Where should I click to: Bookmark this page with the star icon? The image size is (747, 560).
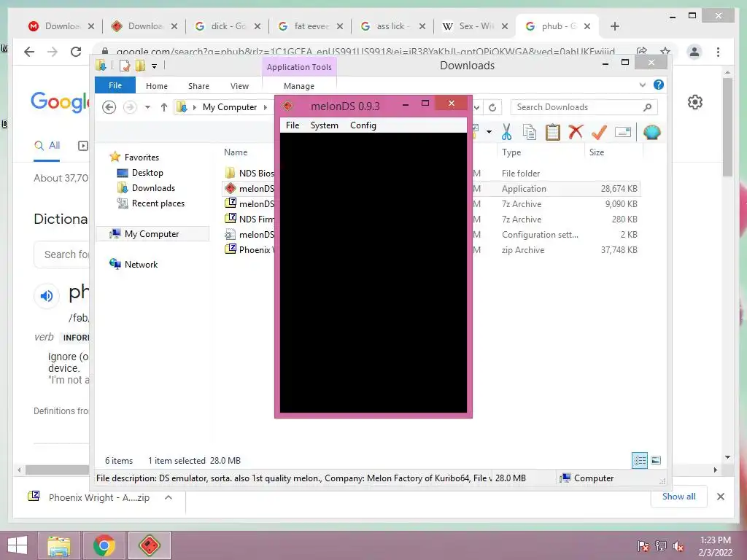point(665,52)
